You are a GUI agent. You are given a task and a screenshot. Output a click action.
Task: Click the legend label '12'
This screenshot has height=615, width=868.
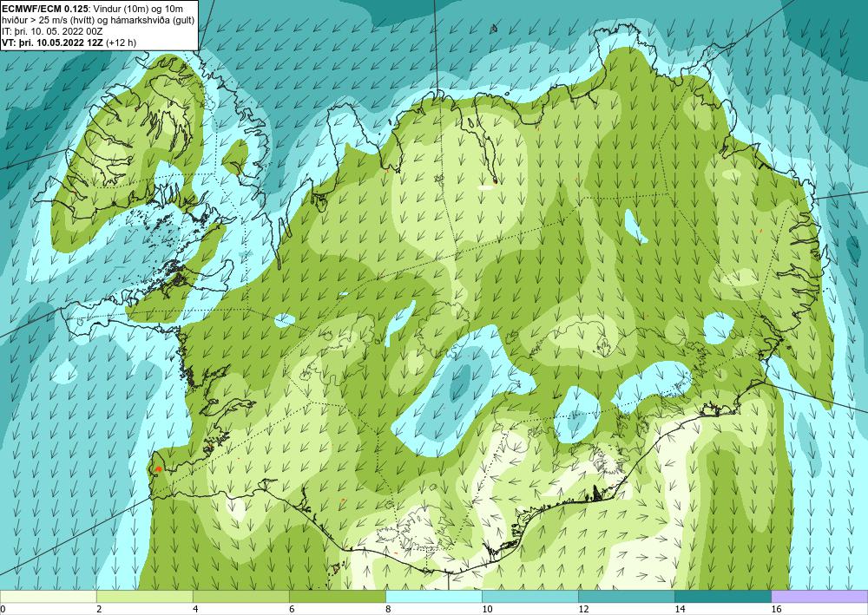(x=584, y=609)
